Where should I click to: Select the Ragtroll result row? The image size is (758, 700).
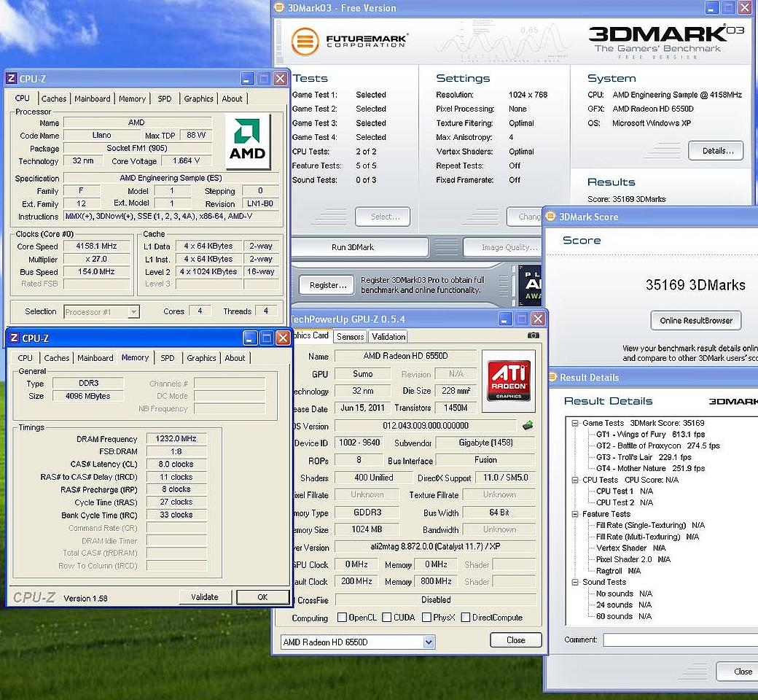pos(618,571)
